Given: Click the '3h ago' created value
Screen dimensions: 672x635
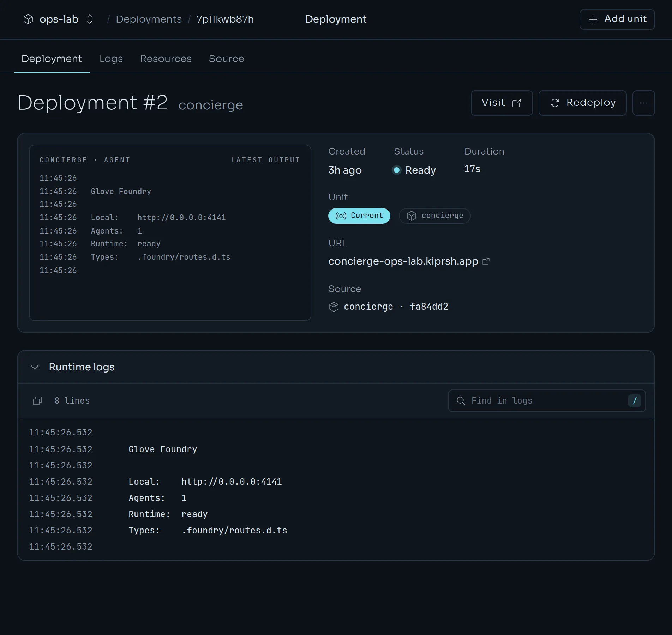Looking at the screenshot, I should tap(345, 170).
